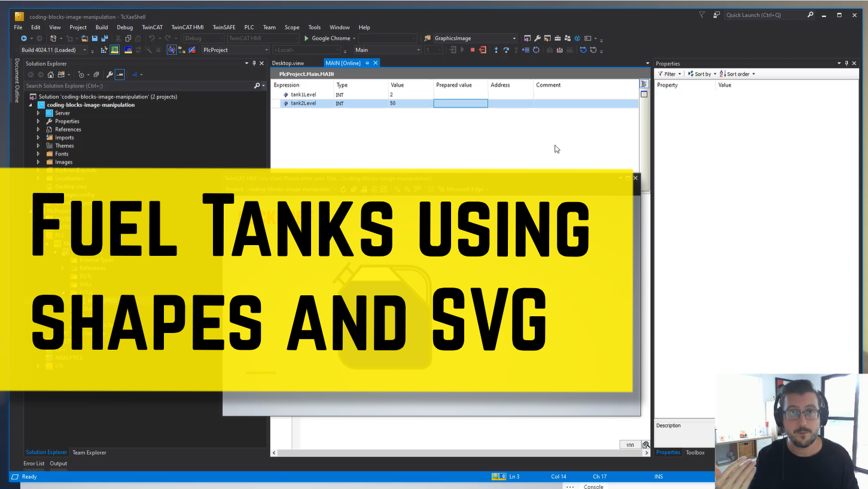Open the Document Outline side tab

point(17,81)
